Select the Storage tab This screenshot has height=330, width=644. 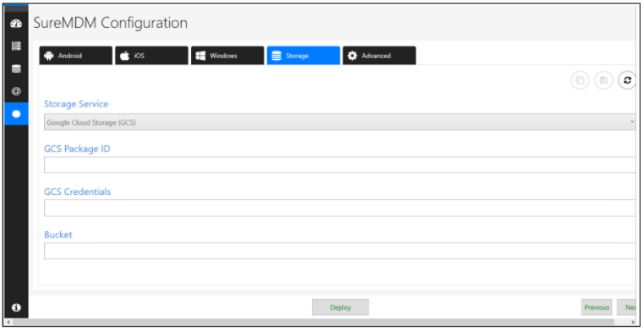coord(303,56)
